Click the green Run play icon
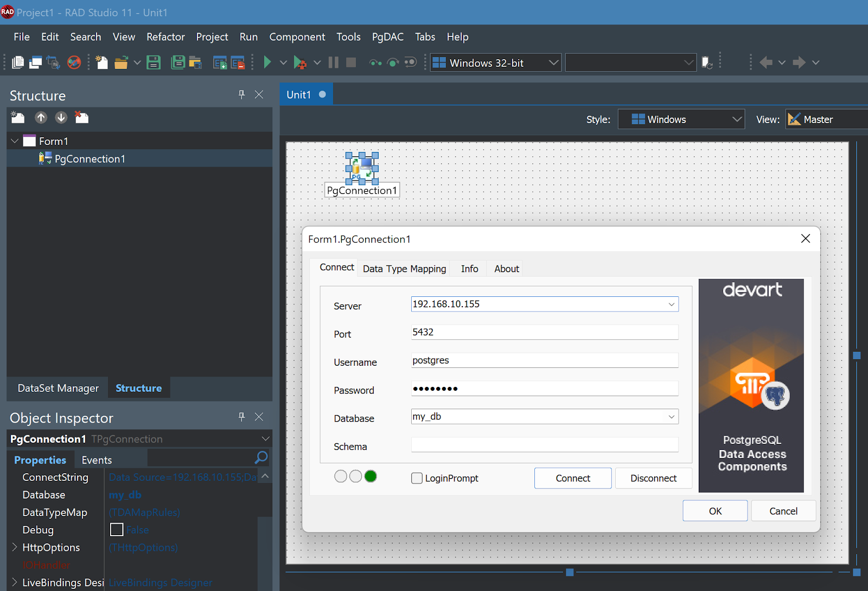This screenshot has height=591, width=868. (267, 62)
